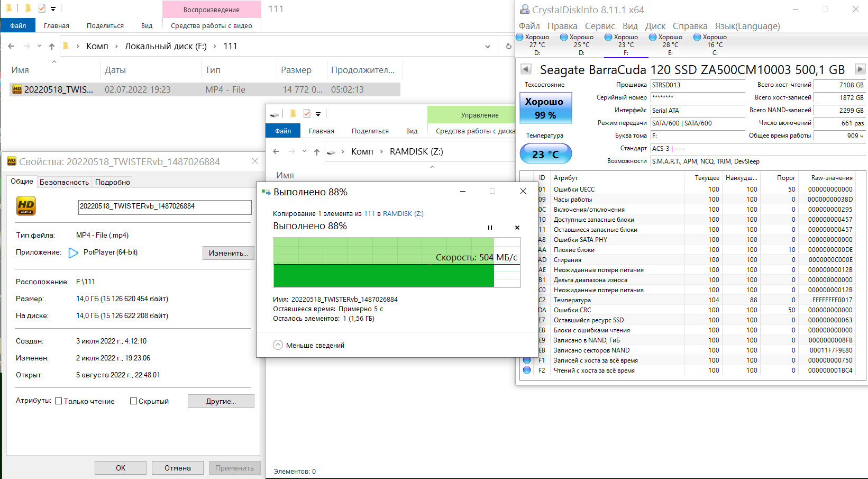Follow the RAMDISK (Z:) destination link
Viewport: 868px width, 479px height.
(403, 214)
